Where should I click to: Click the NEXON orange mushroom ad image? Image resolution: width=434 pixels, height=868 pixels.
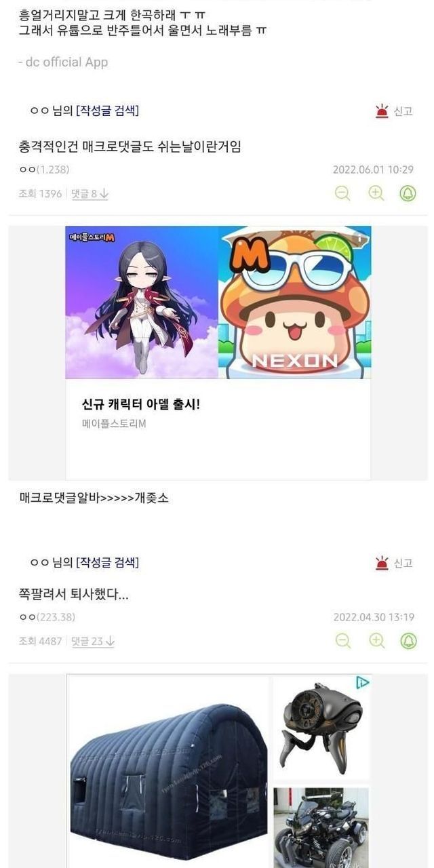[295, 302]
